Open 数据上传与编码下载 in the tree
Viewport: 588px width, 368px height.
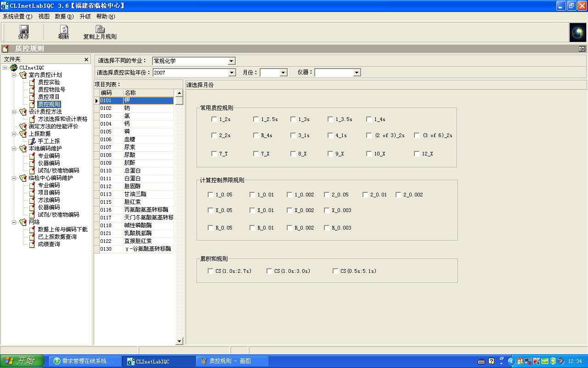tap(62, 230)
